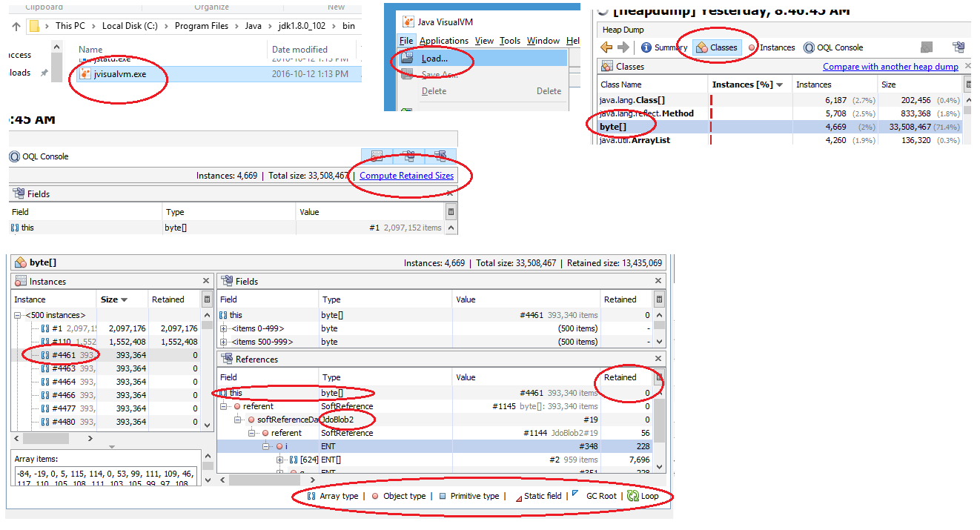Toggle first view button above Compute Retained Sizes
Screen dimensions: 980x530
pyautogui.click(x=377, y=156)
